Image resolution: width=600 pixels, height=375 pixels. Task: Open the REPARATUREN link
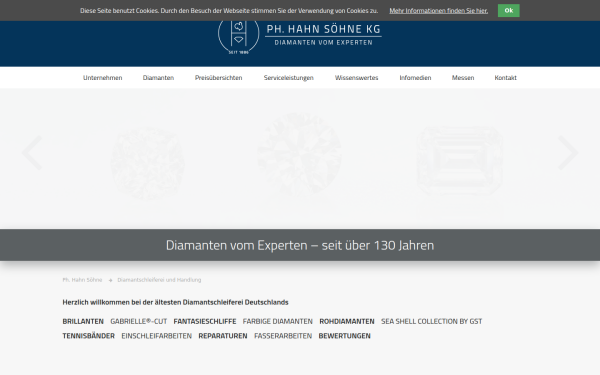pyautogui.click(x=223, y=336)
